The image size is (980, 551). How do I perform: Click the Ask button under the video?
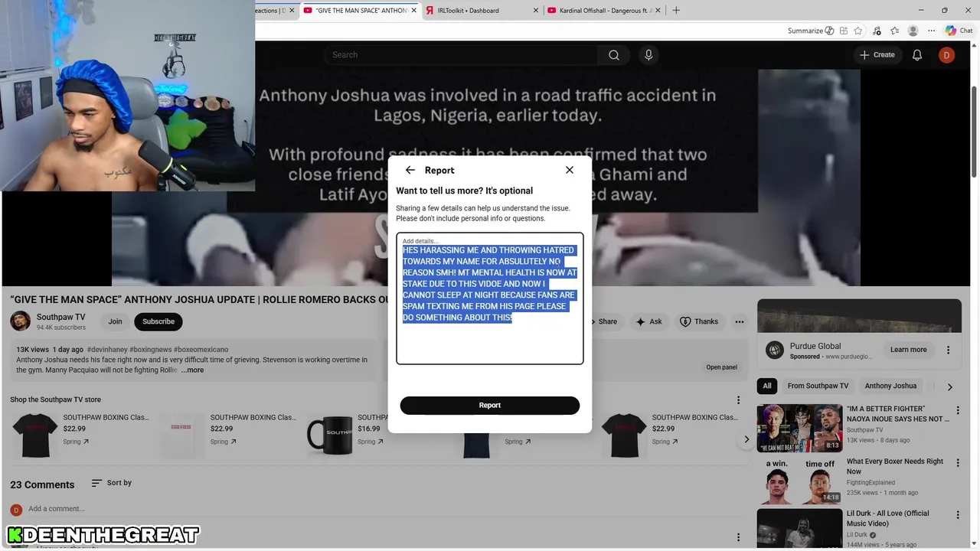coord(648,321)
